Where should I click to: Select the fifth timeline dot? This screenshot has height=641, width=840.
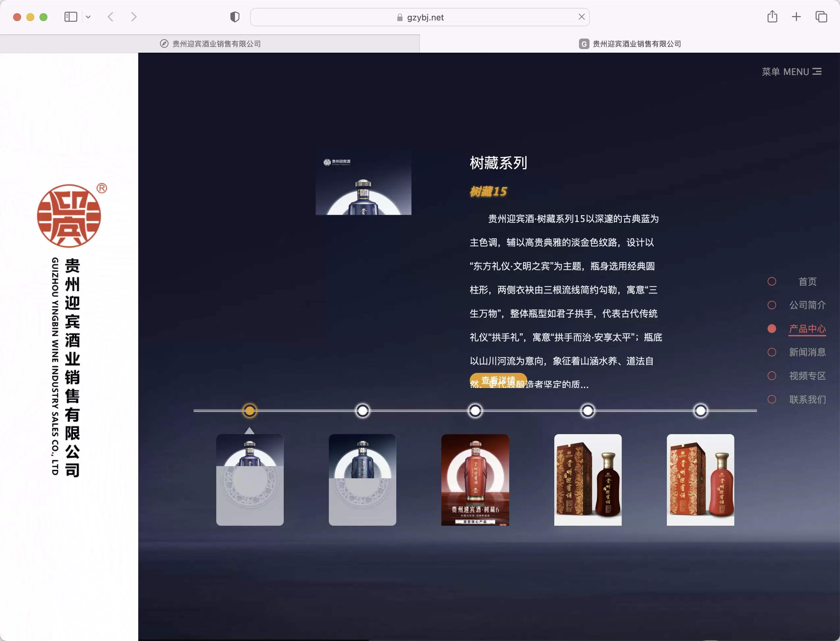pos(700,411)
